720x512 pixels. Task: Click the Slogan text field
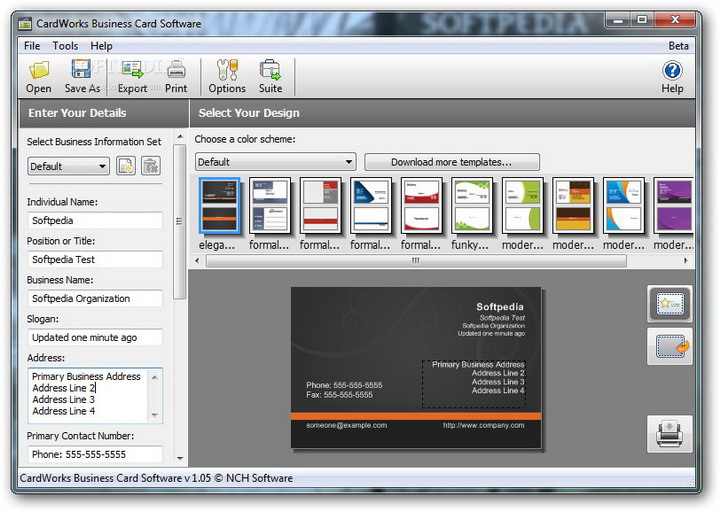94,338
